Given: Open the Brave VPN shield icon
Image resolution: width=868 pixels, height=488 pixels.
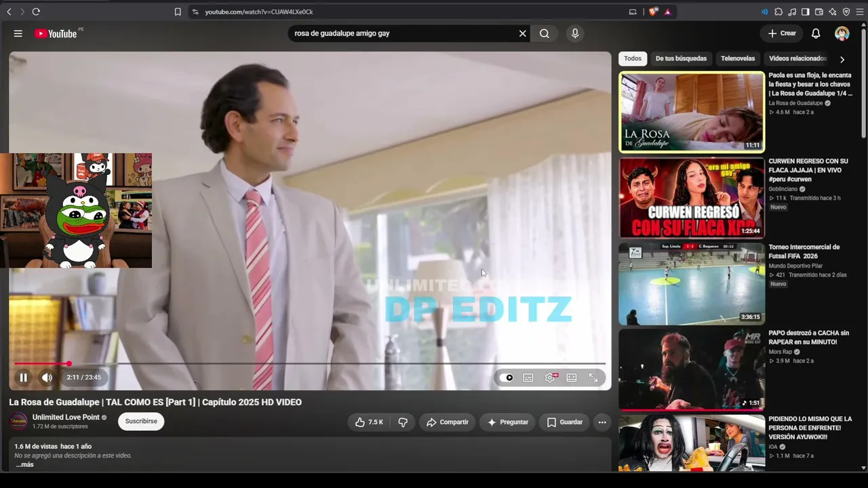Looking at the screenshot, I should tap(846, 12).
